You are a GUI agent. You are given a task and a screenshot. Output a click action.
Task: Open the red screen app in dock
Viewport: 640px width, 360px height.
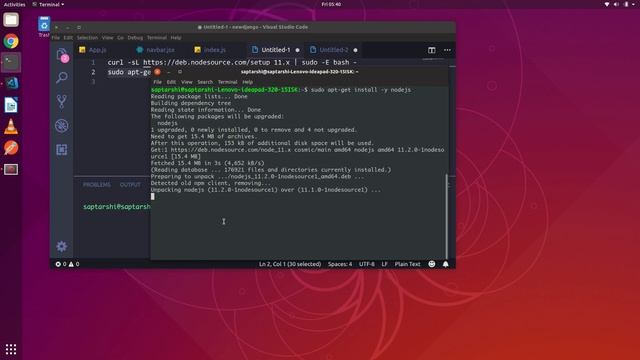pos(11,169)
